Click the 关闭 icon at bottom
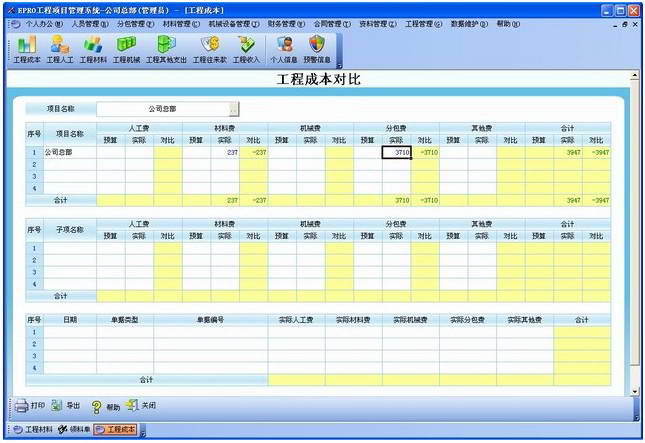 coord(132,406)
